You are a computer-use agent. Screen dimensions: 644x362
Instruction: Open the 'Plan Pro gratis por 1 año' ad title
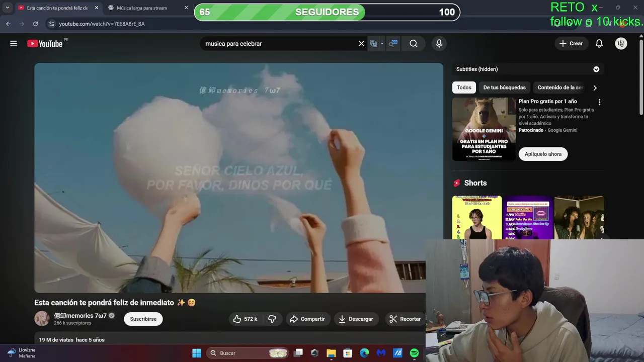(548, 102)
